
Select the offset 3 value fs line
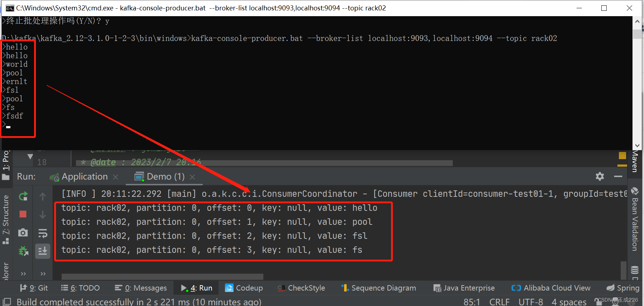(x=212, y=250)
